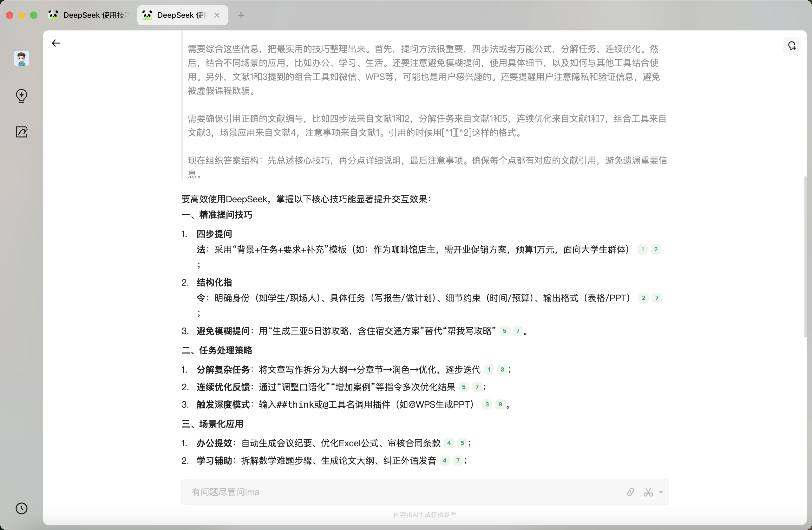Open citation 5 after 避免模糊提问 line
Viewport: 812px width, 530px height.
coord(504,331)
